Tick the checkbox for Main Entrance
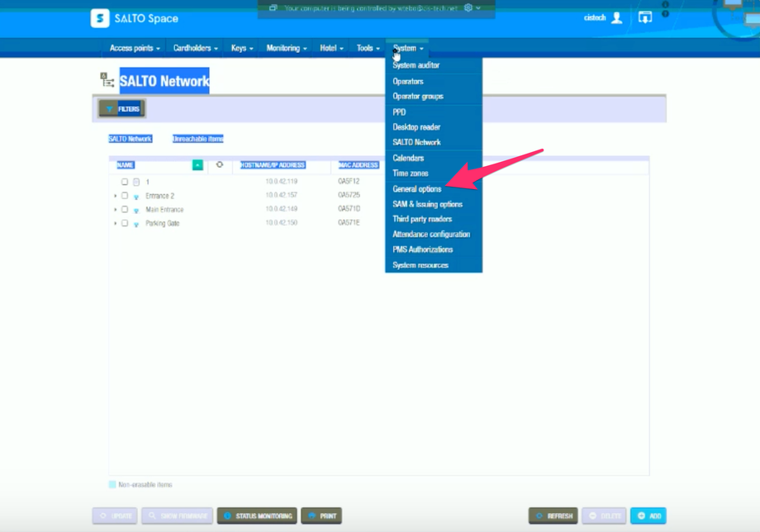 tap(125, 209)
